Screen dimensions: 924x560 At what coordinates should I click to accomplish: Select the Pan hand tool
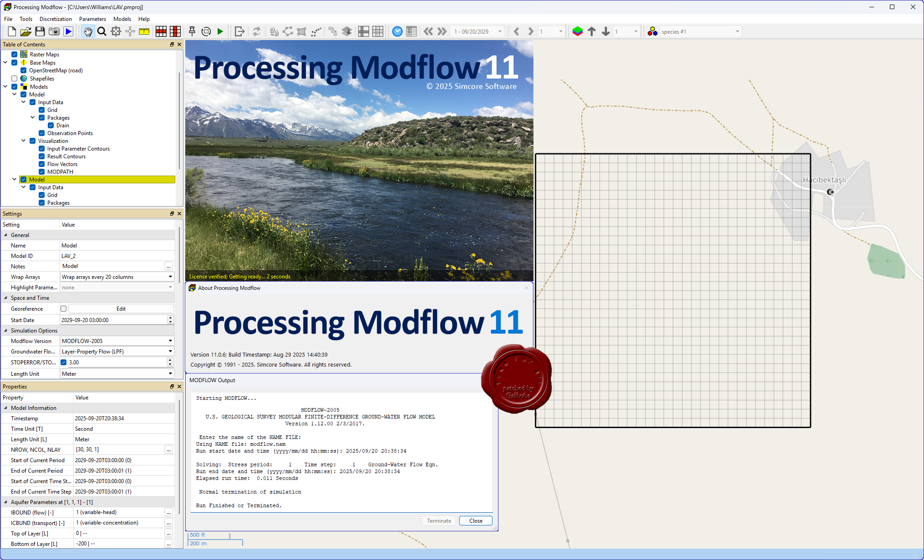(x=88, y=31)
